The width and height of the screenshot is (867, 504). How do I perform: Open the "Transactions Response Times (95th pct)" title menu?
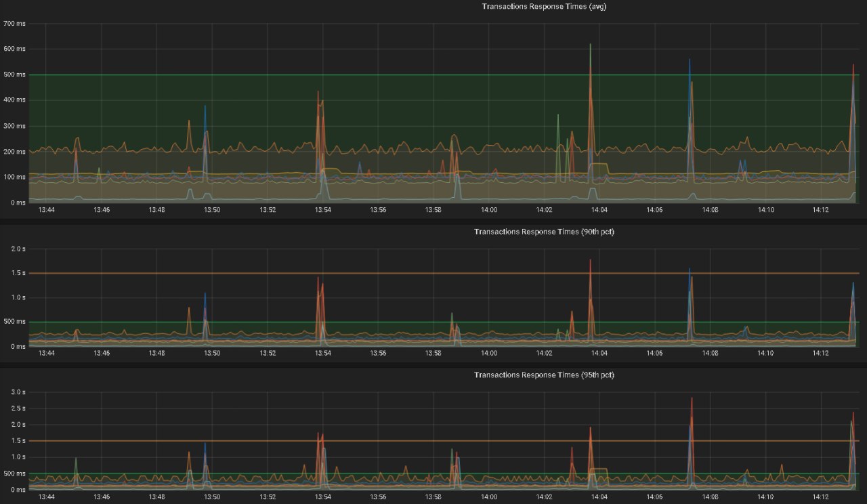[545, 375]
